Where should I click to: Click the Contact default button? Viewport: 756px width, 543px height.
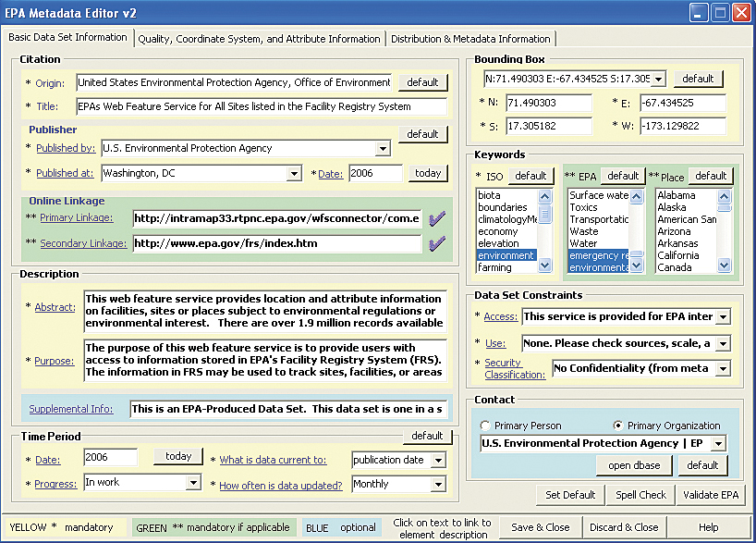pyautogui.click(x=702, y=465)
